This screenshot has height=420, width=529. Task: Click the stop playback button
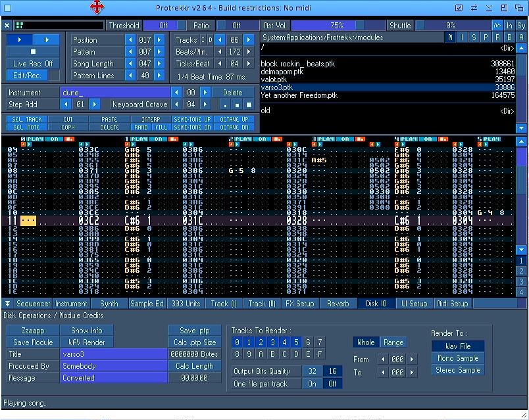click(33, 51)
